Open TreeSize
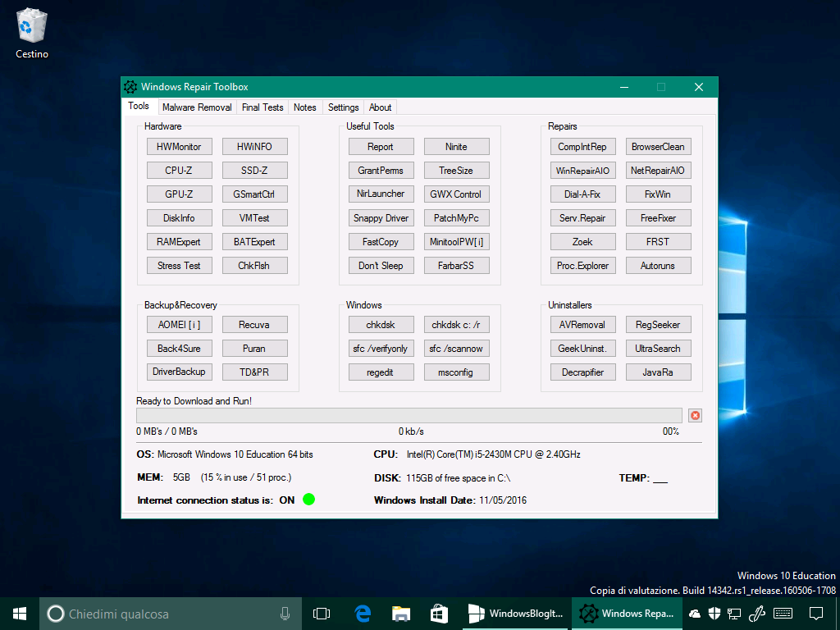The width and height of the screenshot is (840, 630). click(x=456, y=171)
